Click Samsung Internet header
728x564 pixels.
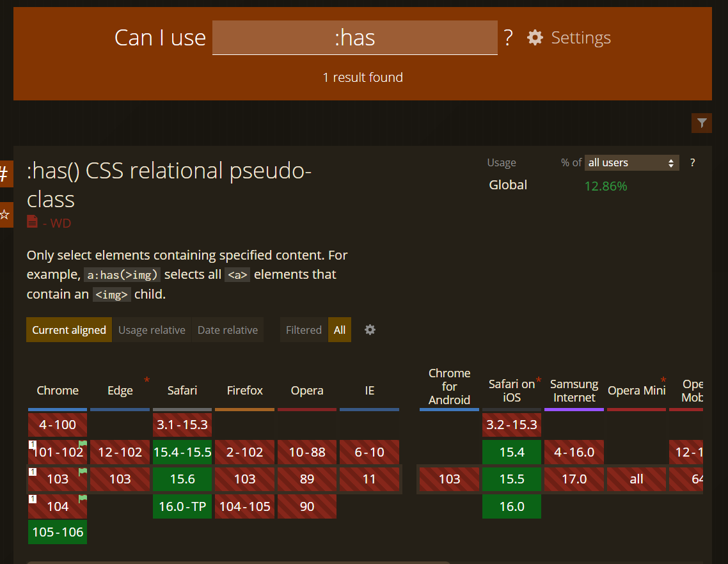pos(574,391)
